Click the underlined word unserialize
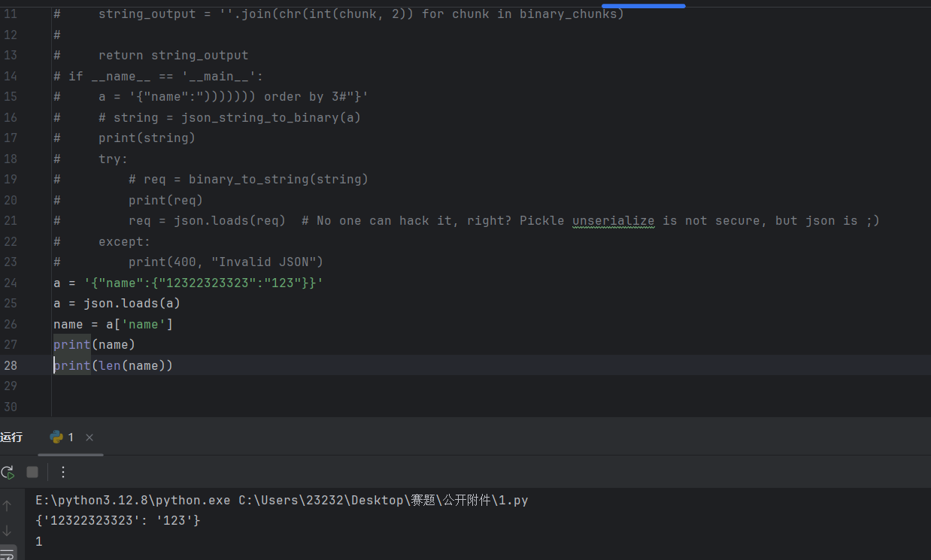Viewport: 931px width, 560px height. (x=613, y=220)
